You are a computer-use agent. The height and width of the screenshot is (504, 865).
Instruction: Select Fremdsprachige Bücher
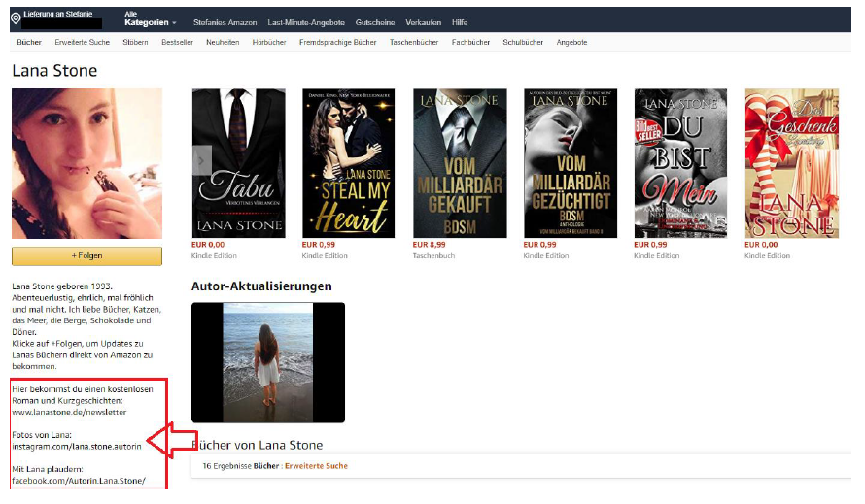click(x=337, y=42)
